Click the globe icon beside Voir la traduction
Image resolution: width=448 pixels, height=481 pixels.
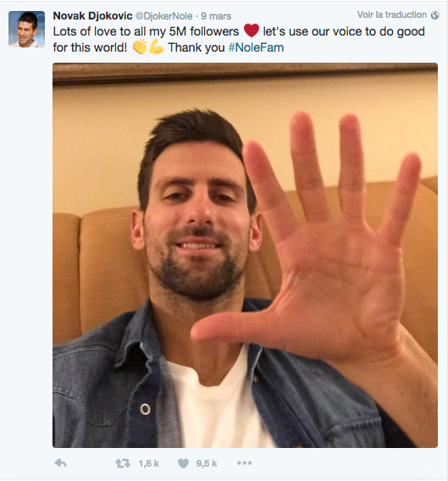click(434, 15)
